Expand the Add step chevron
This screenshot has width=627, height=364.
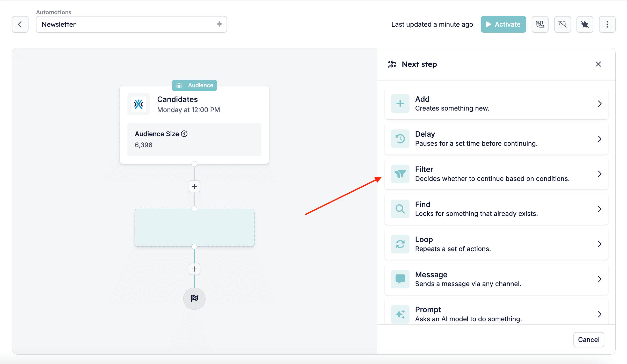(x=600, y=104)
